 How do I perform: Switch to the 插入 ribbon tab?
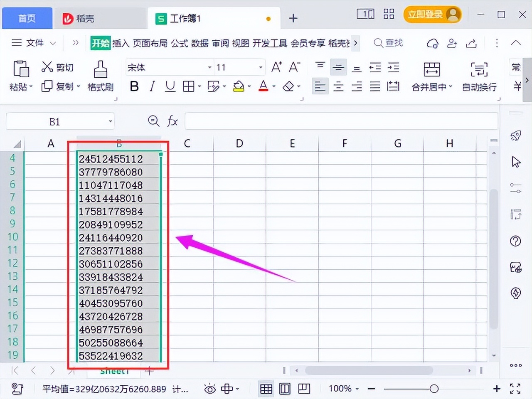(121, 43)
